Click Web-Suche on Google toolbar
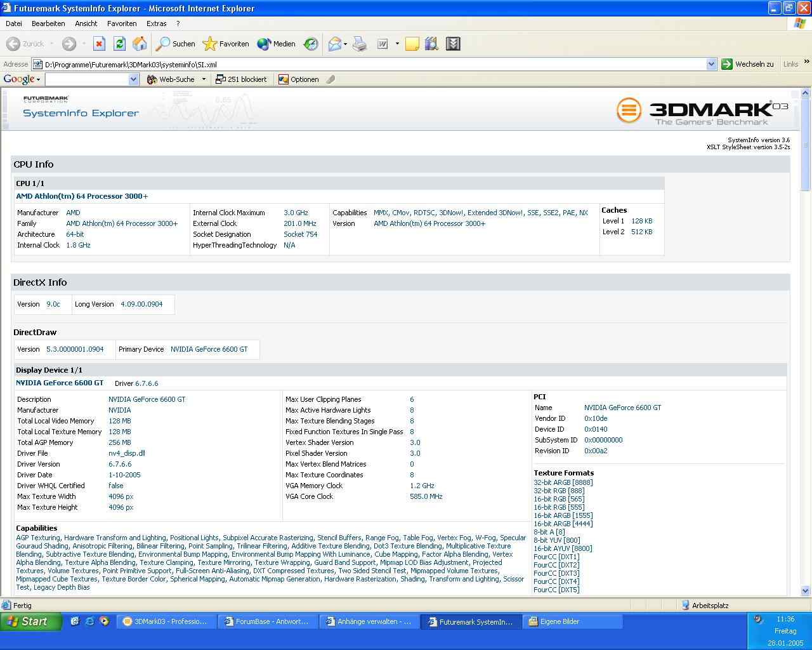The height and width of the screenshot is (650, 812). (x=171, y=79)
